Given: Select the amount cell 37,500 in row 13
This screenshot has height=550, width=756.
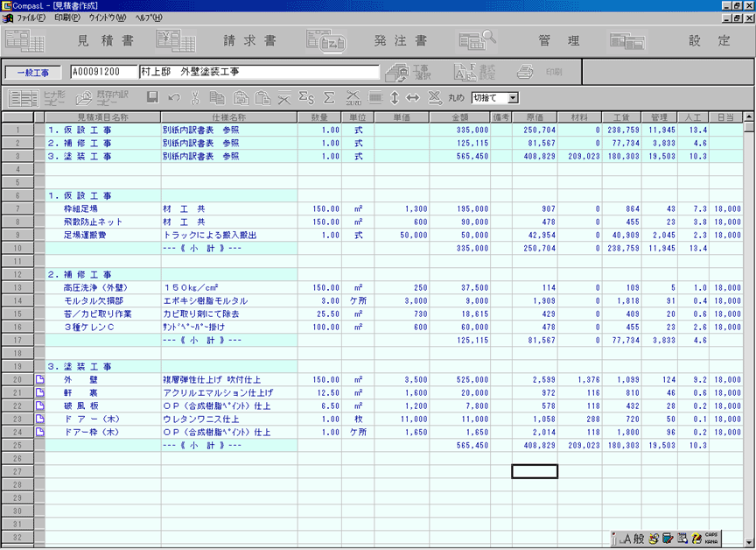Looking at the screenshot, I should coord(460,288).
